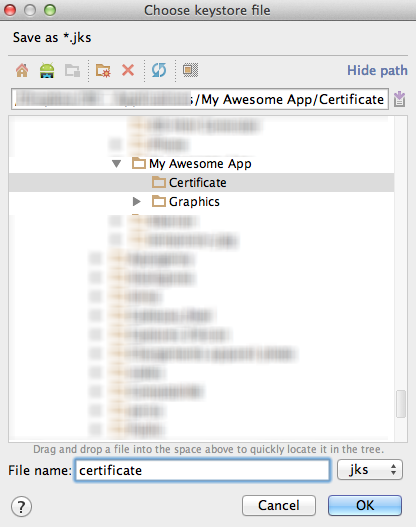Viewport: 416px width, 527px height.
Task: Expand the Graphics folder
Action: (136, 202)
